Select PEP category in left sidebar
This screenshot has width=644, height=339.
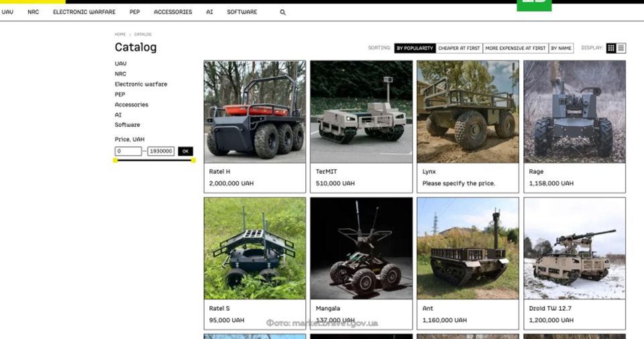(x=119, y=95)
